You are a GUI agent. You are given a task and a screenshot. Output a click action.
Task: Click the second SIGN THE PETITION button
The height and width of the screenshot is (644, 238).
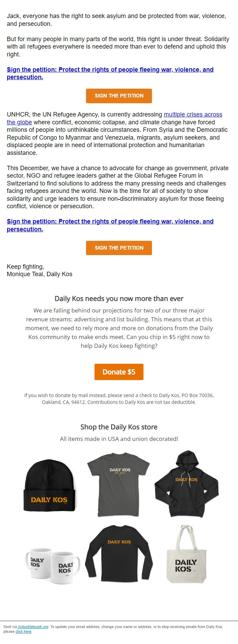[x=119, y=248]
